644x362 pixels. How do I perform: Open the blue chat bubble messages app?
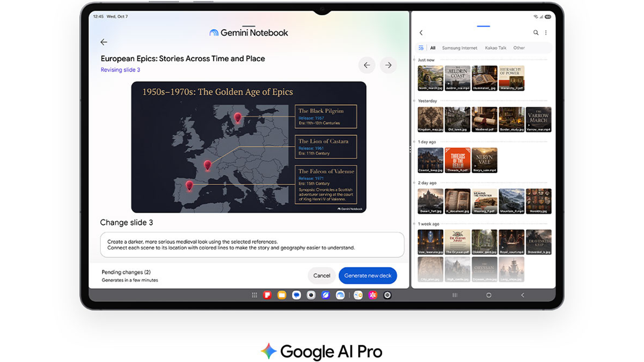tap(296, 295)
